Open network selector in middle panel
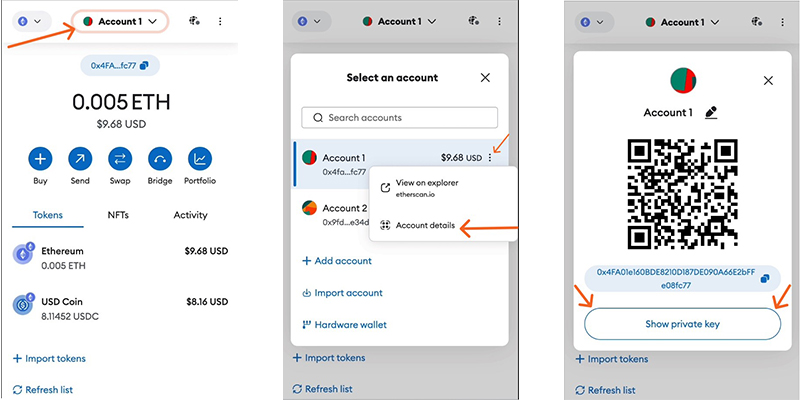800x400 pixels. 311,21
